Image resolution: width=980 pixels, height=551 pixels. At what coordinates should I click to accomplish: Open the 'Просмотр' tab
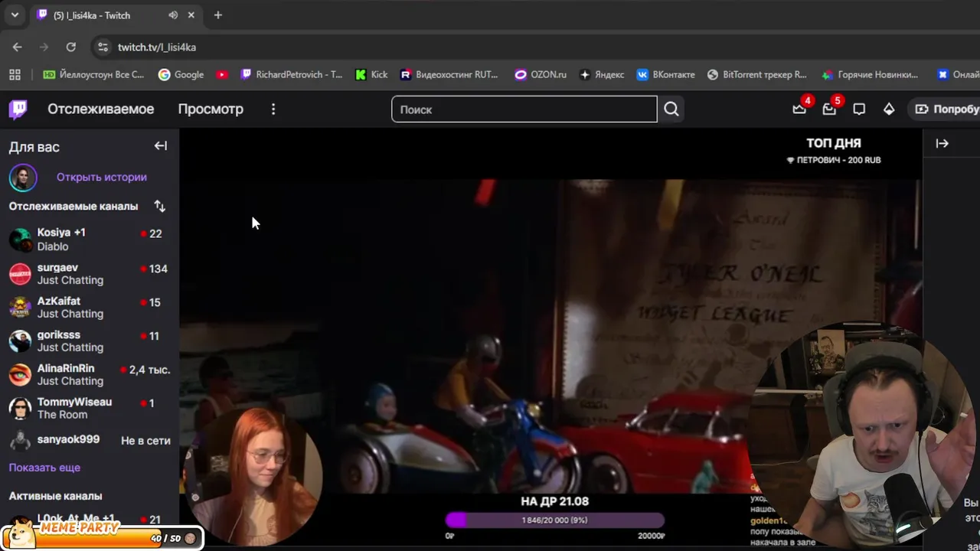(211, 109)
